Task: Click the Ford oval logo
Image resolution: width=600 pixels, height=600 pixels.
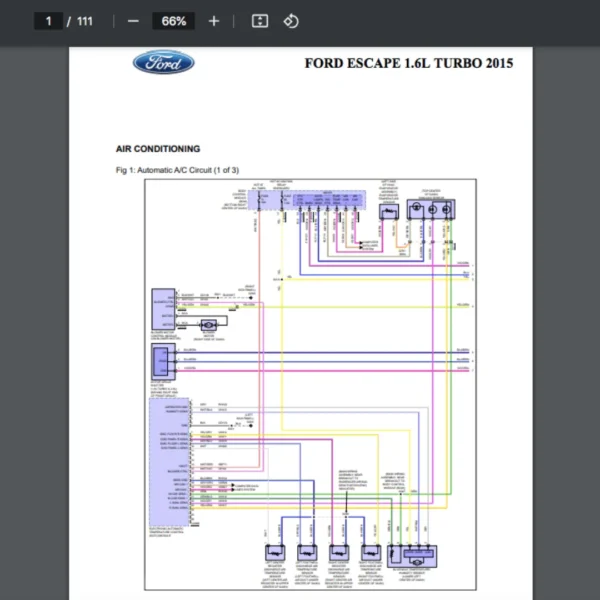Action: coord(164,64)
